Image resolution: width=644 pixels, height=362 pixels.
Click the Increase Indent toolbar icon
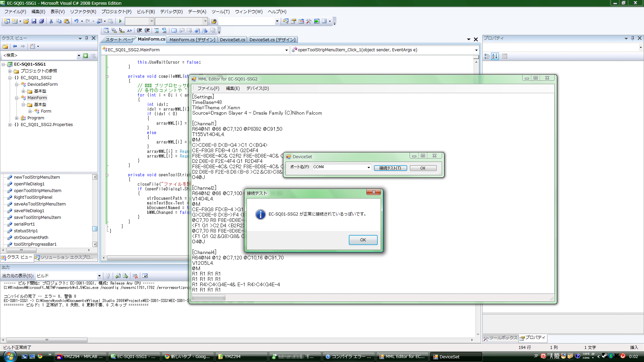pos(147,31)
